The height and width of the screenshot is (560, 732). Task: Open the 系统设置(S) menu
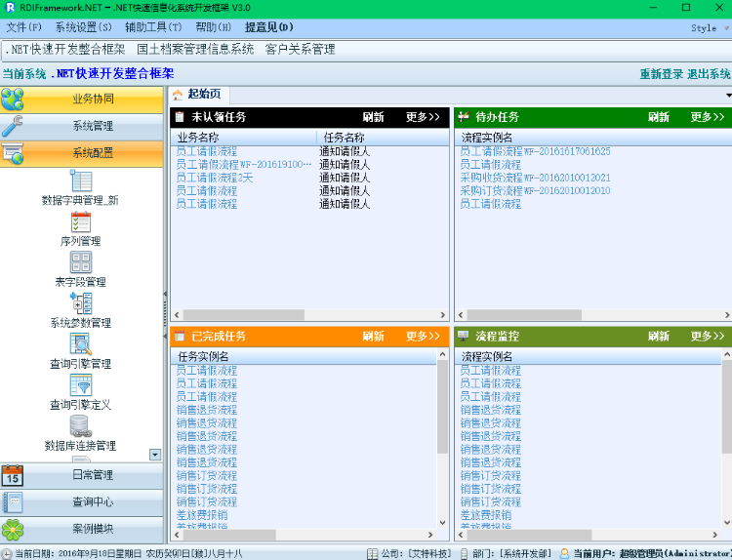(x=84, y=27)
